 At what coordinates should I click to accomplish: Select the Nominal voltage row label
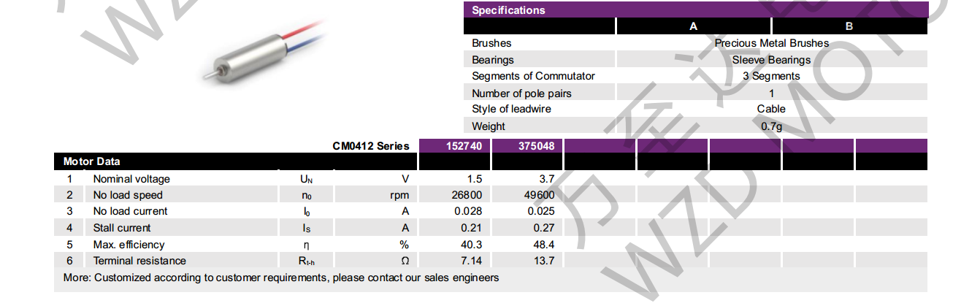click(131, 179)
